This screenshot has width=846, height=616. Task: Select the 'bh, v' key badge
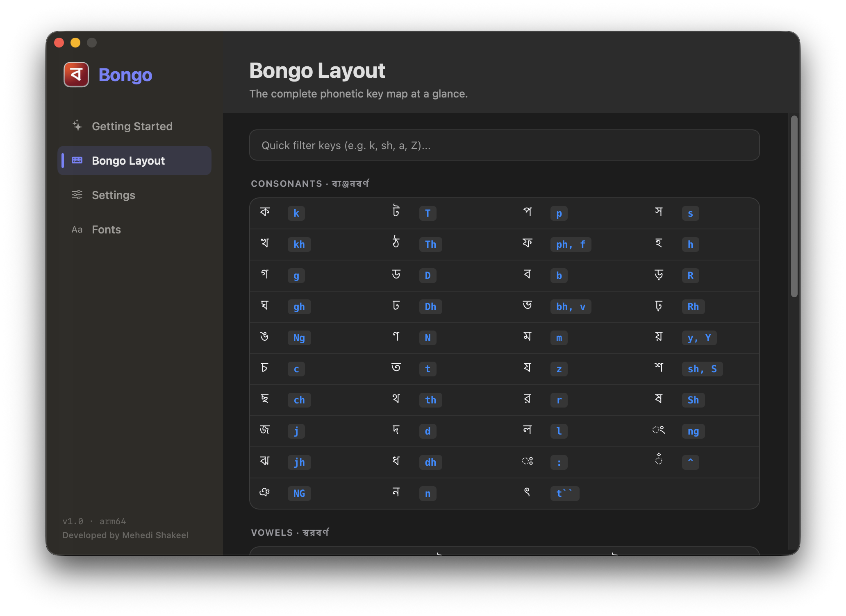(571, 307)
